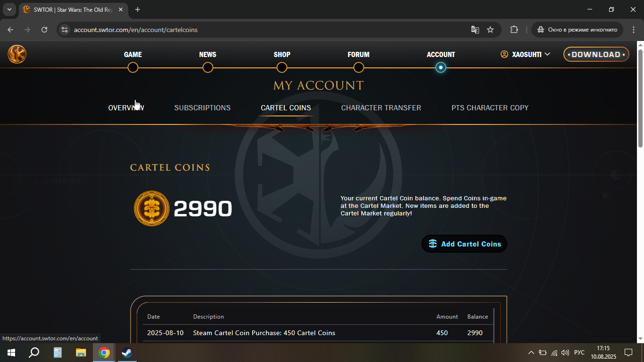Viewport: 644px width, 362px height.
Task: Expand the XAOSUHTI user dropdown
Action: coord(526,54)
